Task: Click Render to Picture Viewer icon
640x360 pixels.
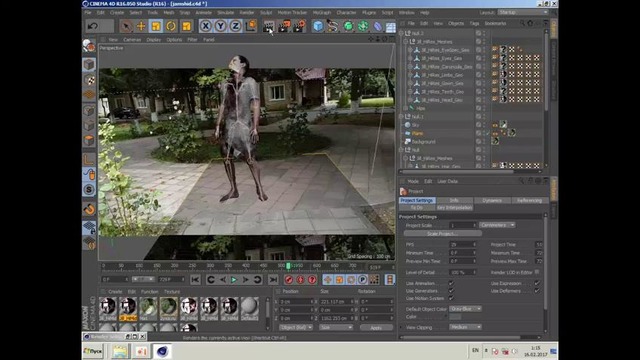Action: tap(284, 26)
